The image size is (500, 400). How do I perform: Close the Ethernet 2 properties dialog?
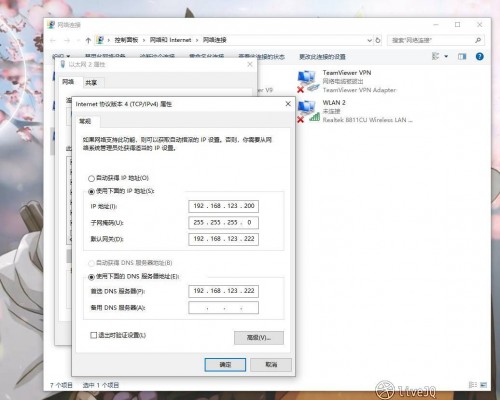point(250,64)
